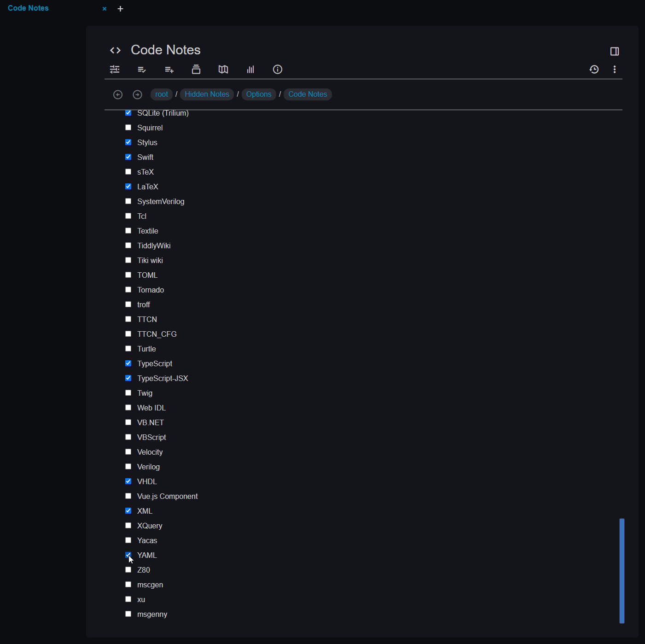645x644 pixels.
Task: Enable the Yacas checkbox
Action: (x=128, y=540)
